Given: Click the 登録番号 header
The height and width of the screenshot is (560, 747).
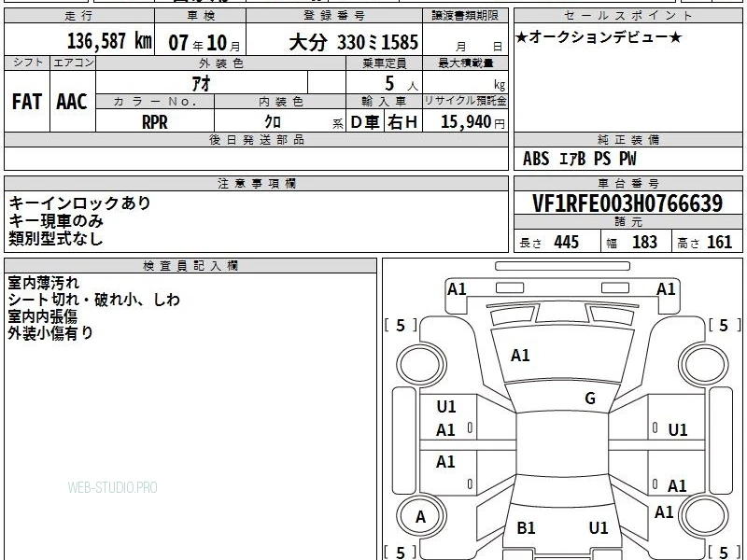Looking at the screenshot, I should click(334, 16).
